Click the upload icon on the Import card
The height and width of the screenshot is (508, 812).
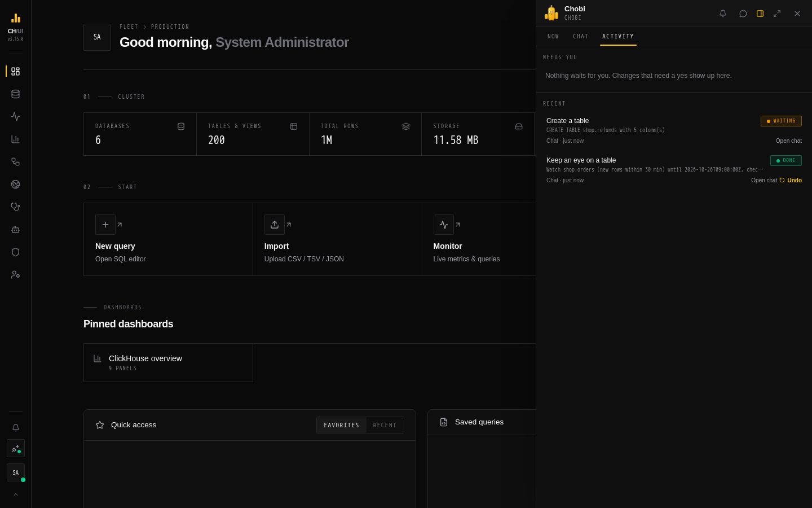coord(275,225)
